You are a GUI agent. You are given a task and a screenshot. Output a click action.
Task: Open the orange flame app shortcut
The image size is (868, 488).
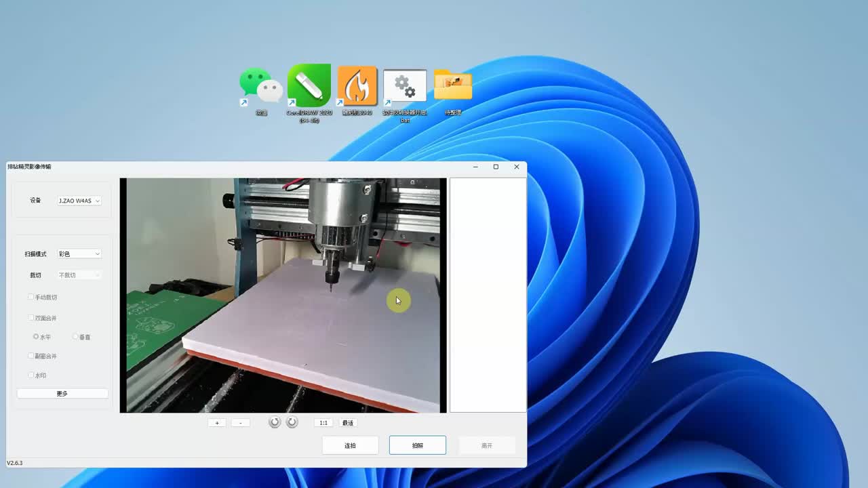(x=357, y=88)
